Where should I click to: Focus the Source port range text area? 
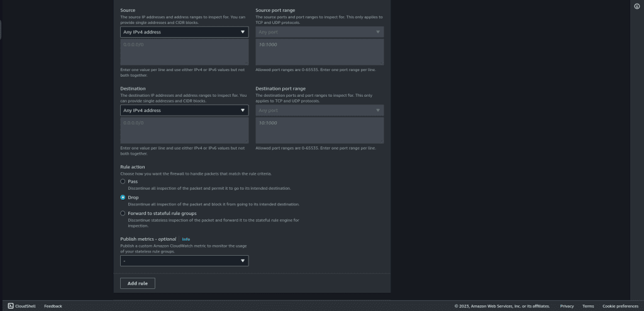319,52
